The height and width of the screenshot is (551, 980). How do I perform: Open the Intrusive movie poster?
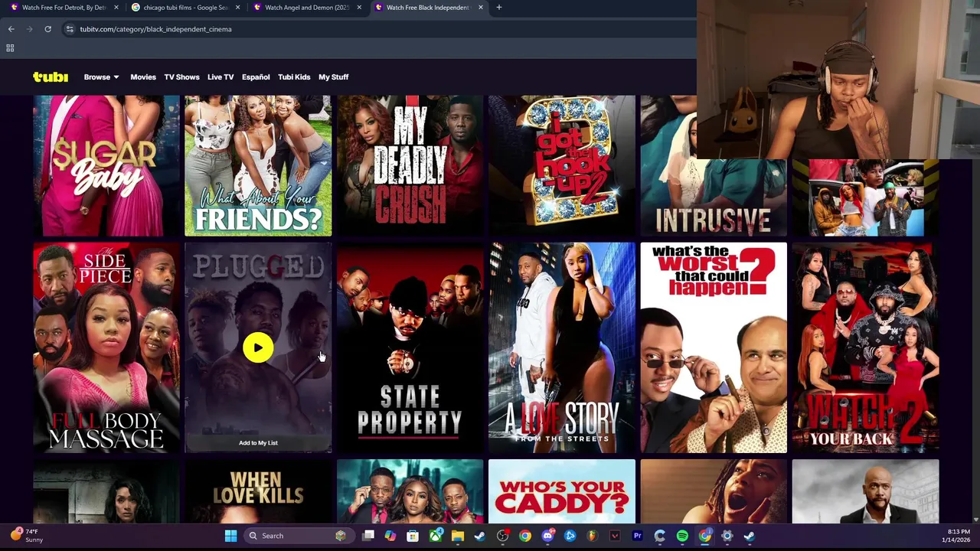click(x=714, y=197)
